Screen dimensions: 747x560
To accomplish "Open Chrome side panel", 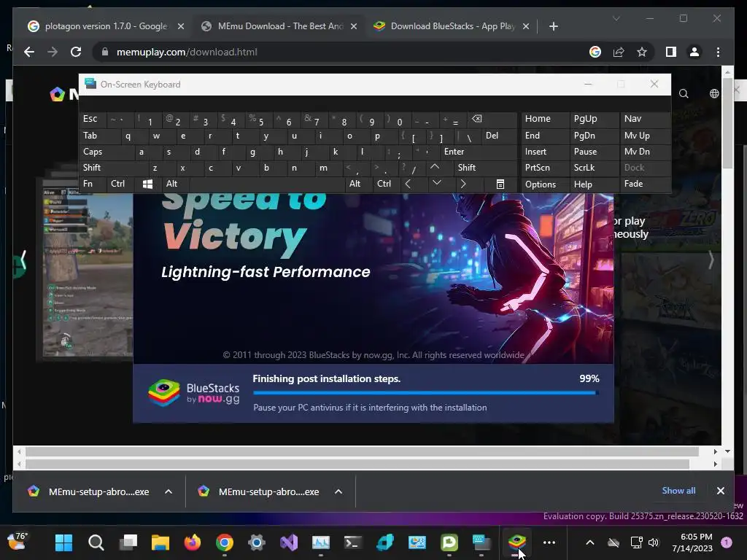I will tap(671, 52).
